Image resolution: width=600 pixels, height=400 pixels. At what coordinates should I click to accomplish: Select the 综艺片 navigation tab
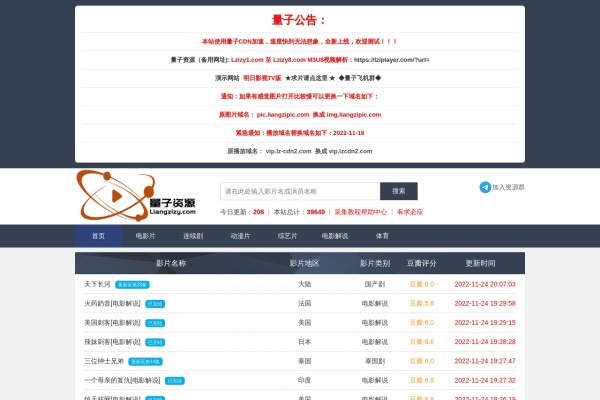click(287, 236)
